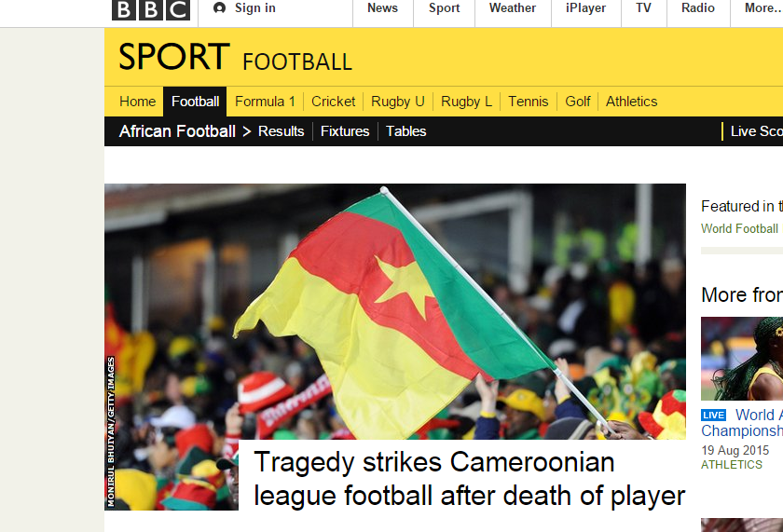Switch to the Formula 1 tab
This screenshot has height=532, width=783.
pos(265,102)
